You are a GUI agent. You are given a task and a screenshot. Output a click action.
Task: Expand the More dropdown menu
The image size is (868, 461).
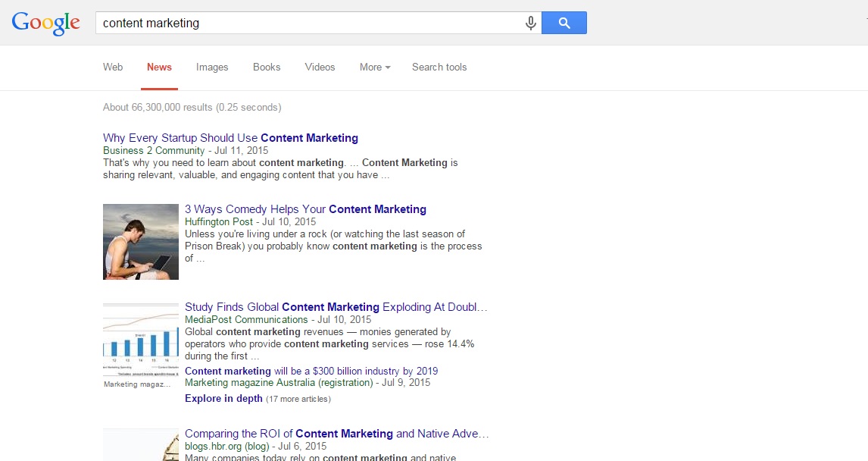pos(375,67)
